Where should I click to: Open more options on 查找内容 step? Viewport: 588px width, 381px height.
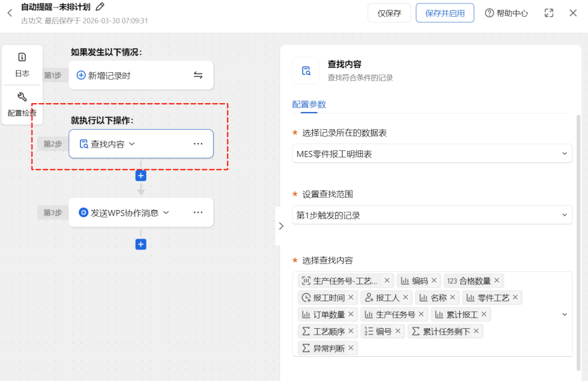[x=198, y=144]
